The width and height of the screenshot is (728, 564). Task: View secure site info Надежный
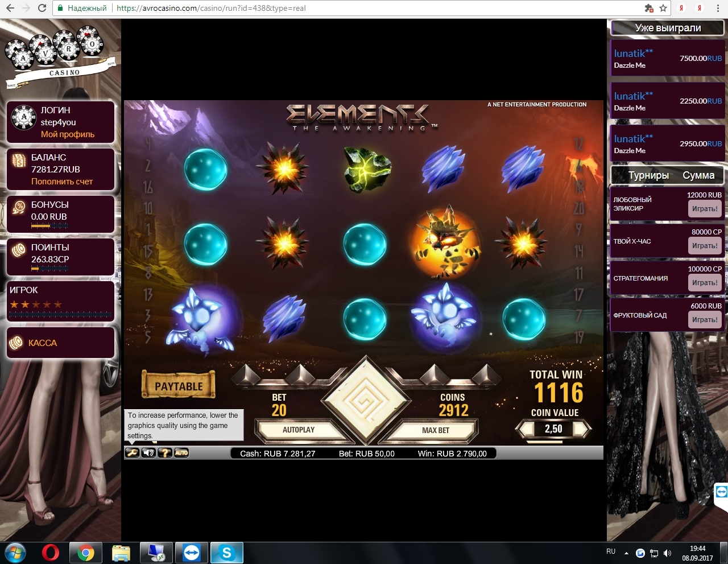coord(82,8)
